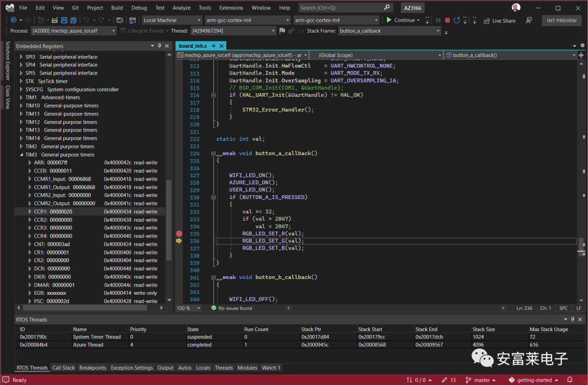Select the System Timer Thread row

tap(300, 337)
